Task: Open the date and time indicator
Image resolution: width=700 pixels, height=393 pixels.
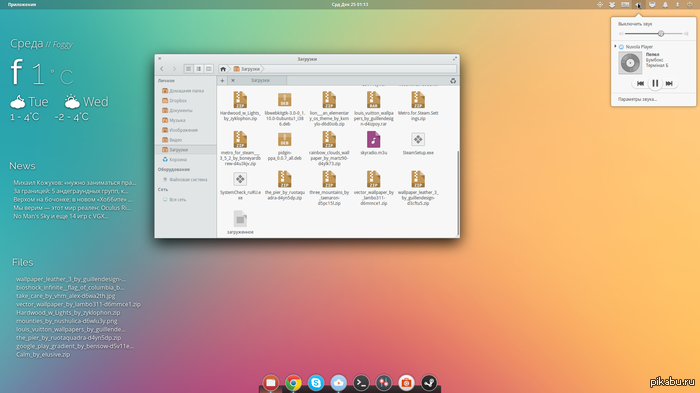Action: coord(350,4)
